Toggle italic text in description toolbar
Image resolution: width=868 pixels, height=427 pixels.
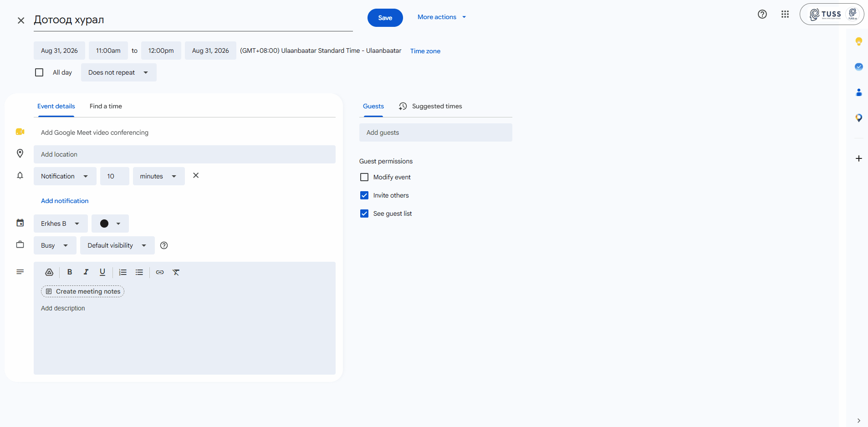[86, 272]
